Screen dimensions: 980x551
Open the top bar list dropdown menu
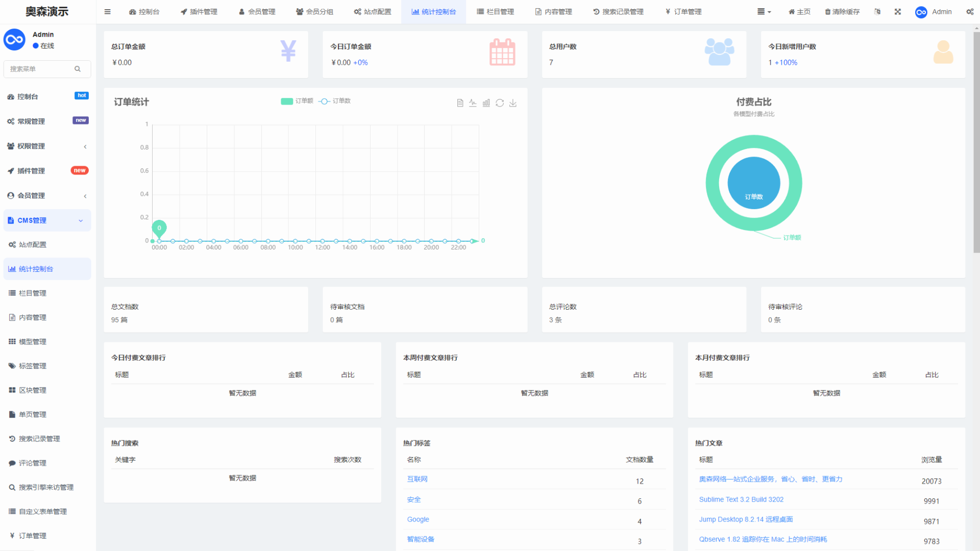[x=764, y=12]
